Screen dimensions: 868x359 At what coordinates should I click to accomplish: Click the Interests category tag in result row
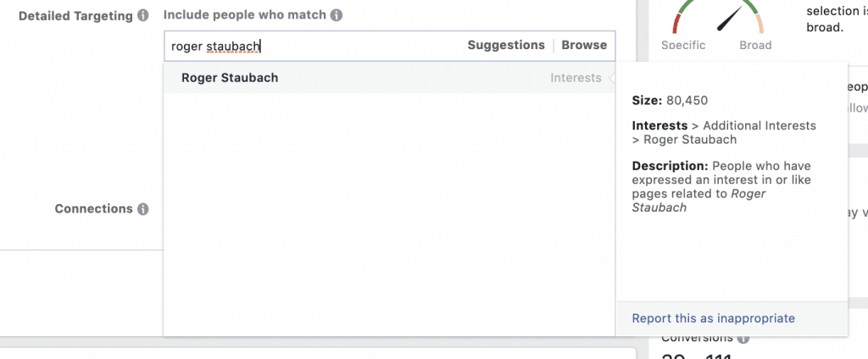576,78
